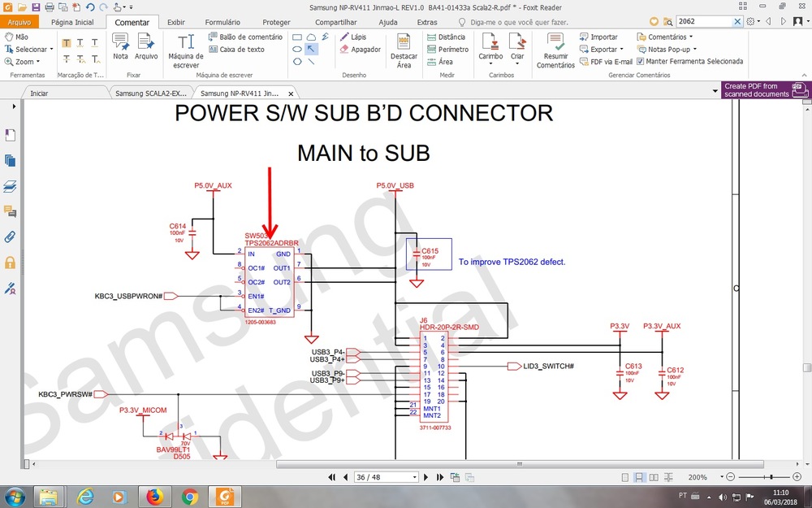Open the comments panel in the sidebar
Screen dimensions: 812x508
point(10,211)
